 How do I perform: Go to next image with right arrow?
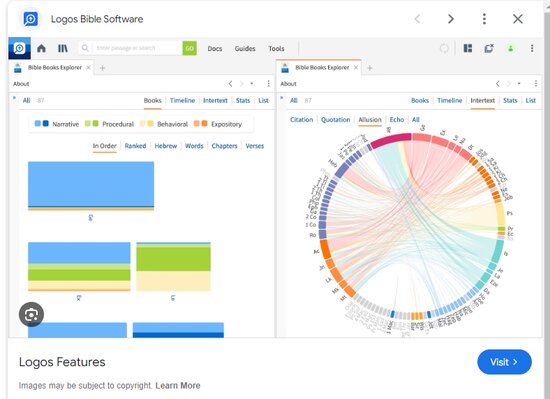[x=451, y=19]
